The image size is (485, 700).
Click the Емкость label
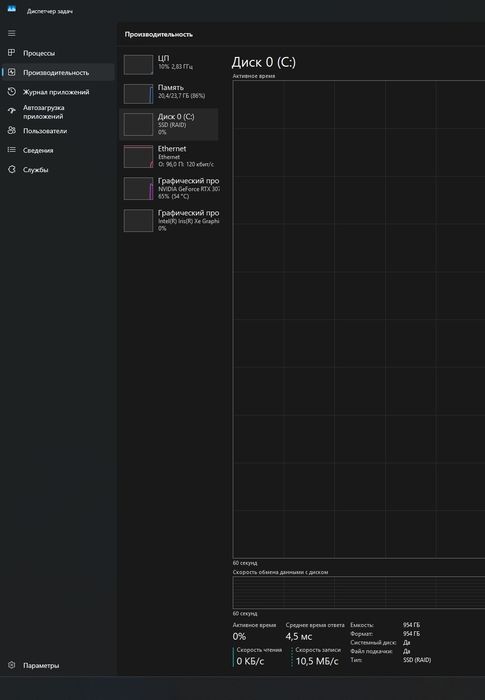(362, 625)
